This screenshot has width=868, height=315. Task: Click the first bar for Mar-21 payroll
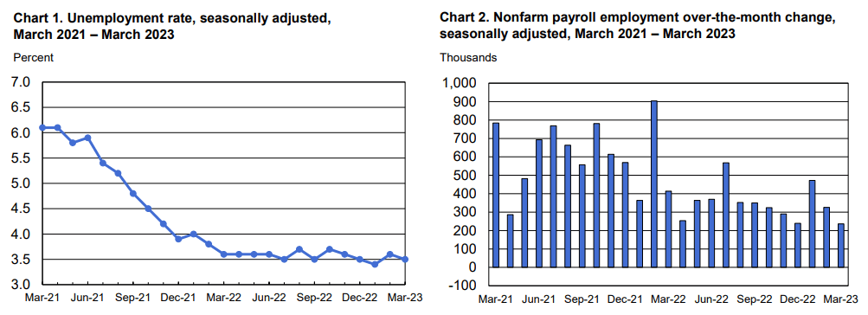tap(496, 196)
